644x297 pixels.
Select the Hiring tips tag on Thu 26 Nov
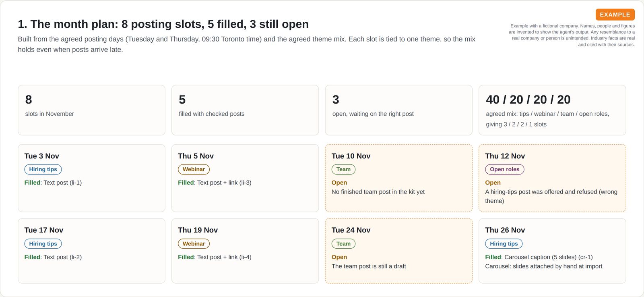coord(504,244)
